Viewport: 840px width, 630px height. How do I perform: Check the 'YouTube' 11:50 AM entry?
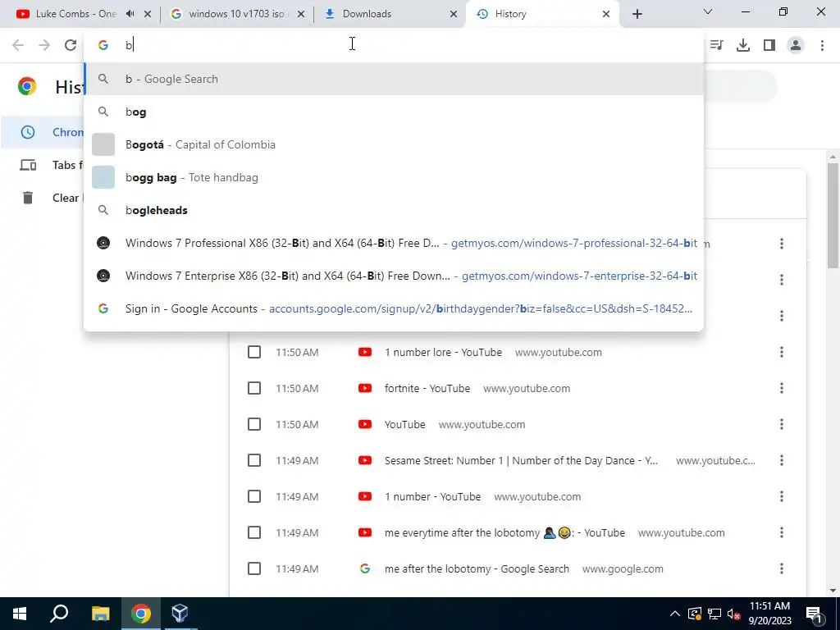pos(254,424)
